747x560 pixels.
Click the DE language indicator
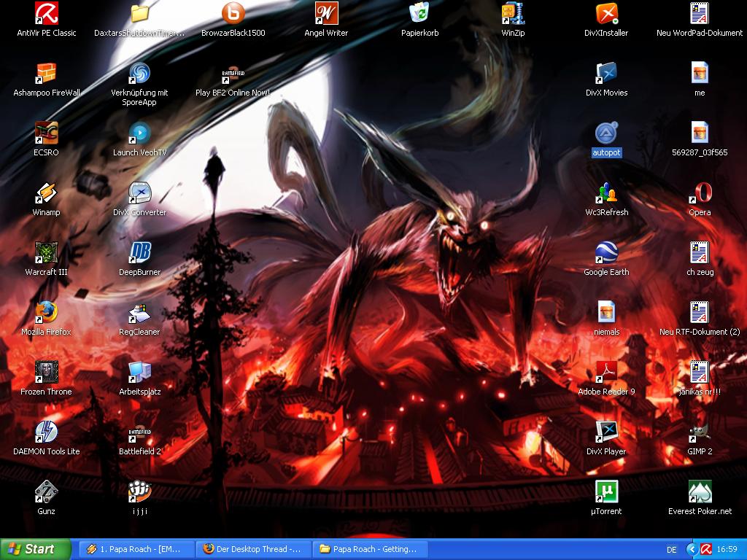point(672,550)
